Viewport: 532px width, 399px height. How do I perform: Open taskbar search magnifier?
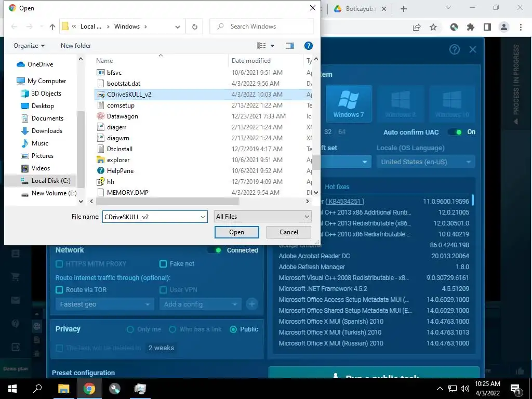37,389
